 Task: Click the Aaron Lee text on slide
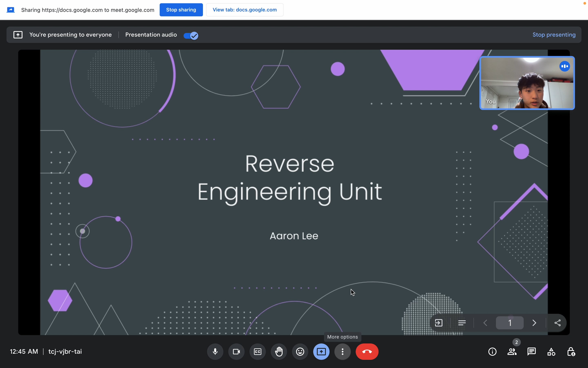tap(294, 236)
